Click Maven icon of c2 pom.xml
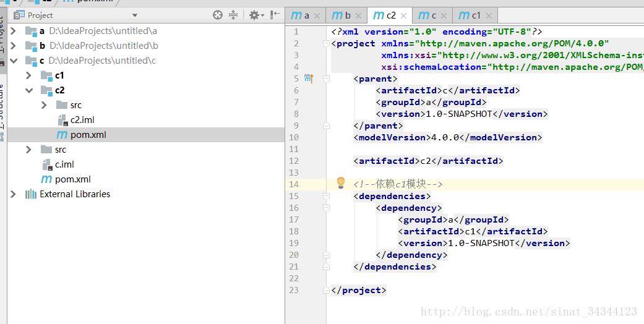 pos(62,135)
